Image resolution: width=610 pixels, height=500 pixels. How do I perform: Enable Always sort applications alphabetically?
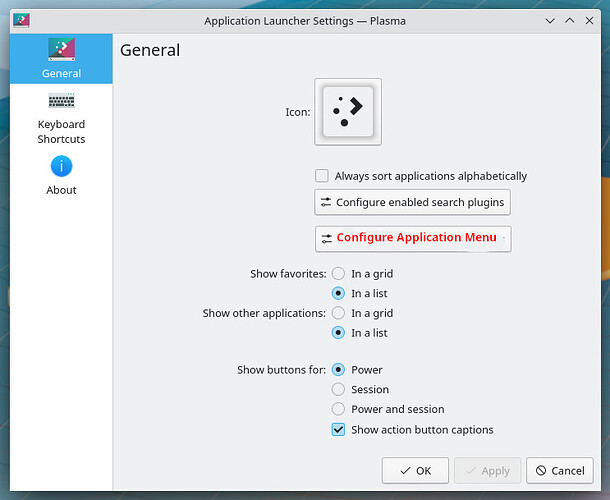[x=322, y=176]
